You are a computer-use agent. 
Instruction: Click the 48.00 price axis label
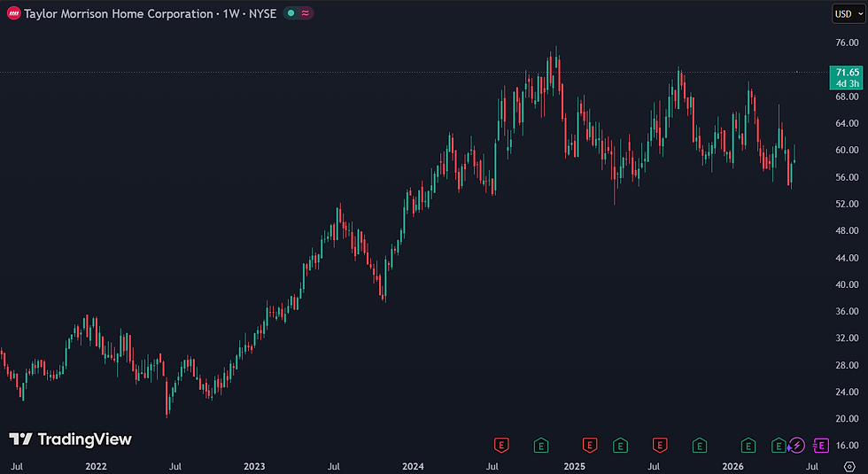pyautogui.click(x=847, y=231)
